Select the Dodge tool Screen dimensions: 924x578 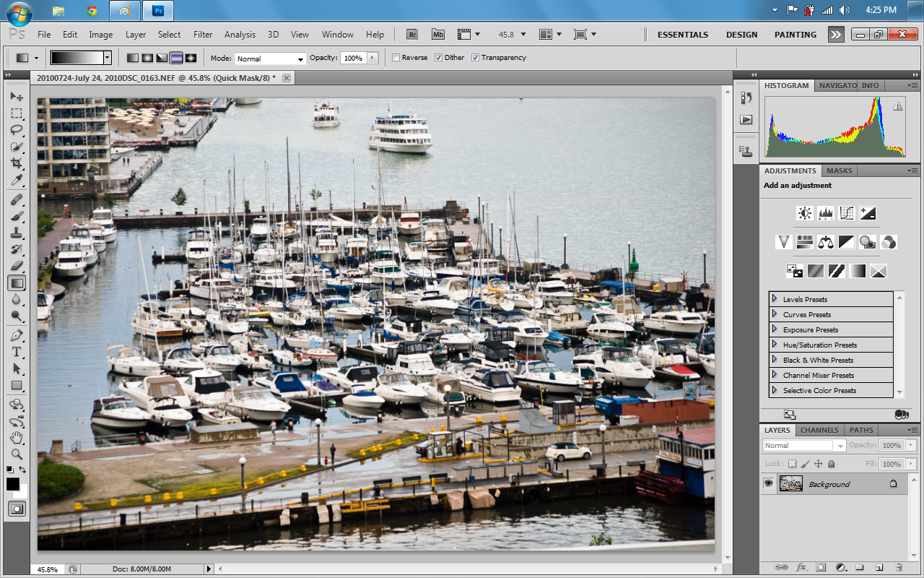pos(17,316)
